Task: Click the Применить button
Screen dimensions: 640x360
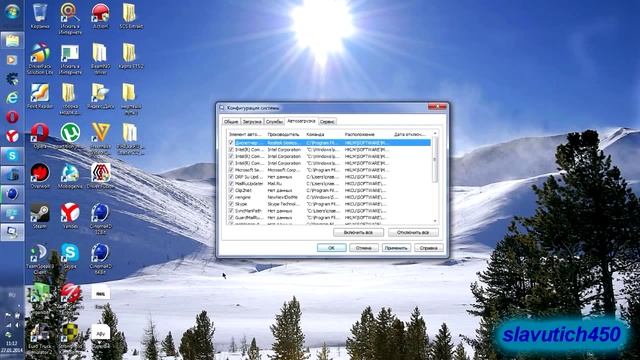Action: coord(396,248)
